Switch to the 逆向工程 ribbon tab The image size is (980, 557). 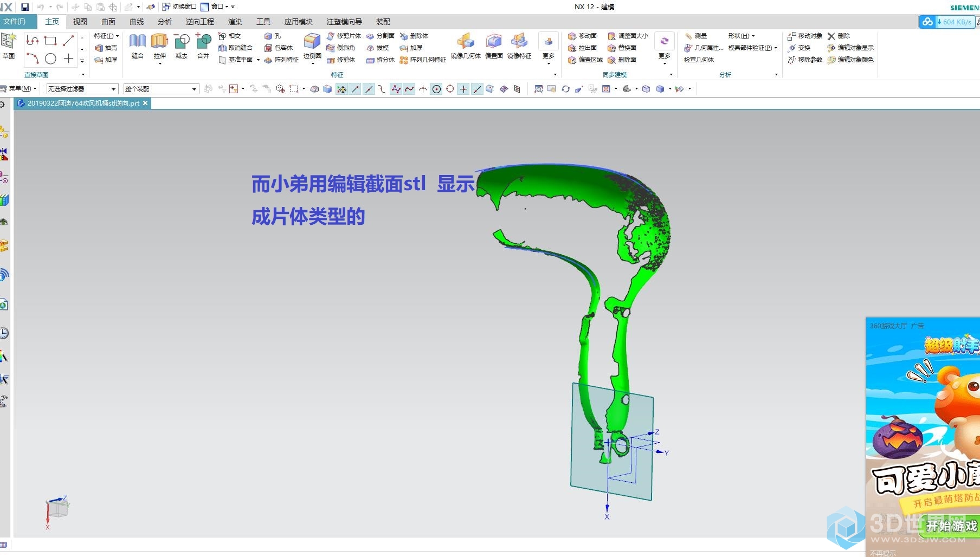click(199, 22)
